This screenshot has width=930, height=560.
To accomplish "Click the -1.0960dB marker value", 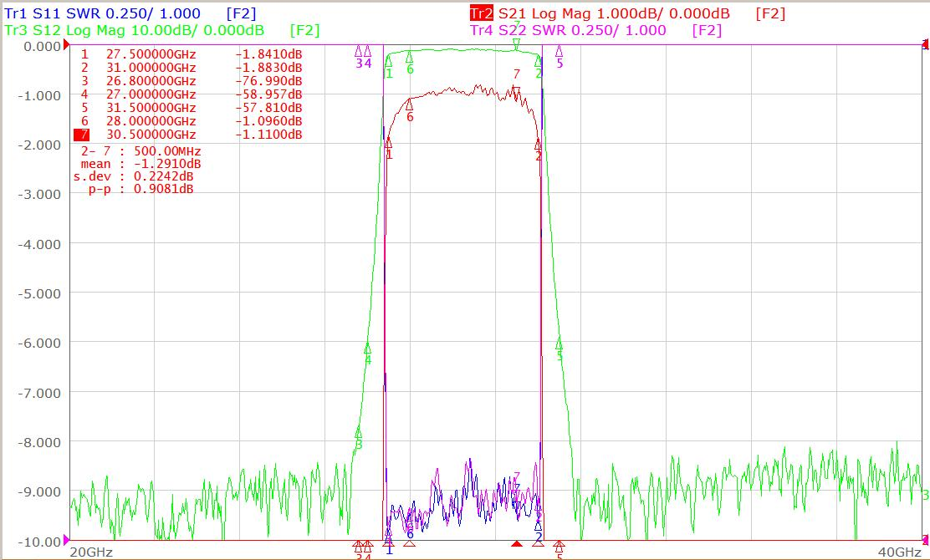I will [x=268, y=121].
